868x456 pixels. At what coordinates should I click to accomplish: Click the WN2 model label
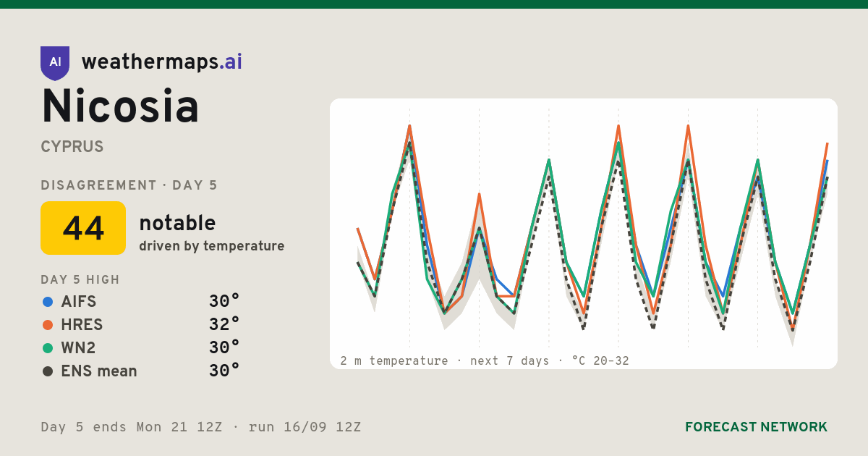tap(78, 348)
